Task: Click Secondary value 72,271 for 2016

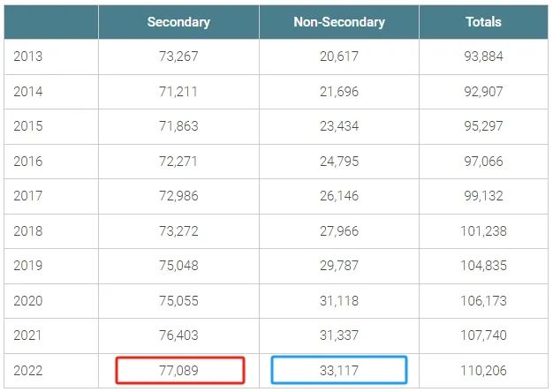Action: [179, 161]
